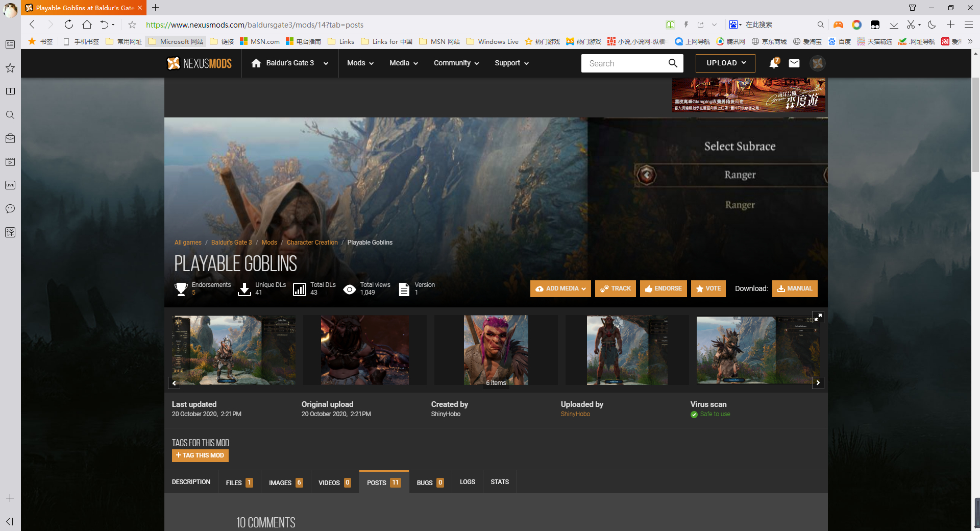This screenshot has height=531, width=980.
Task: Open the Community dropdown menu
Action: pos(456,63)
